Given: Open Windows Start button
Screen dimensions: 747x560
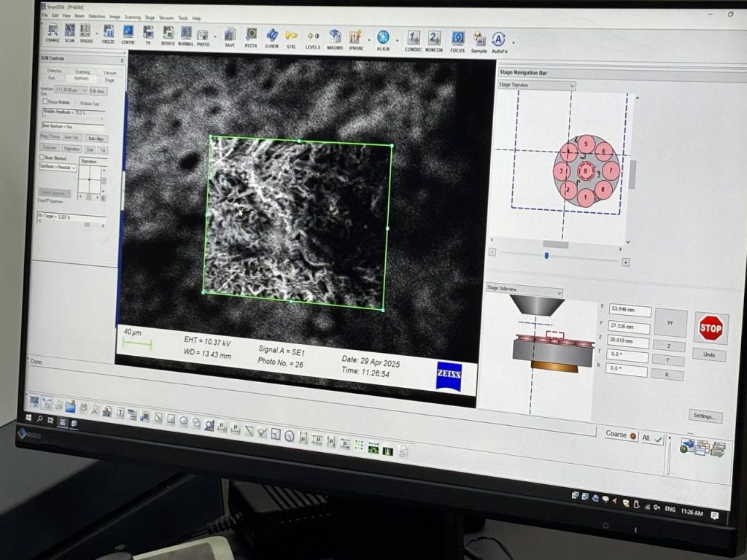Looking at the screenshot, I should tap(28, 417).
